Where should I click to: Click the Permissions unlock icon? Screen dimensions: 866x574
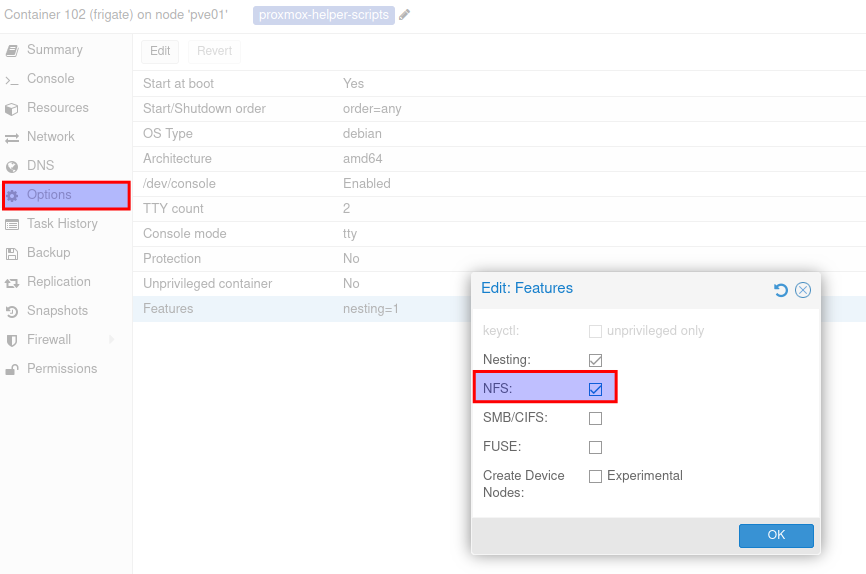coord(12,369)
